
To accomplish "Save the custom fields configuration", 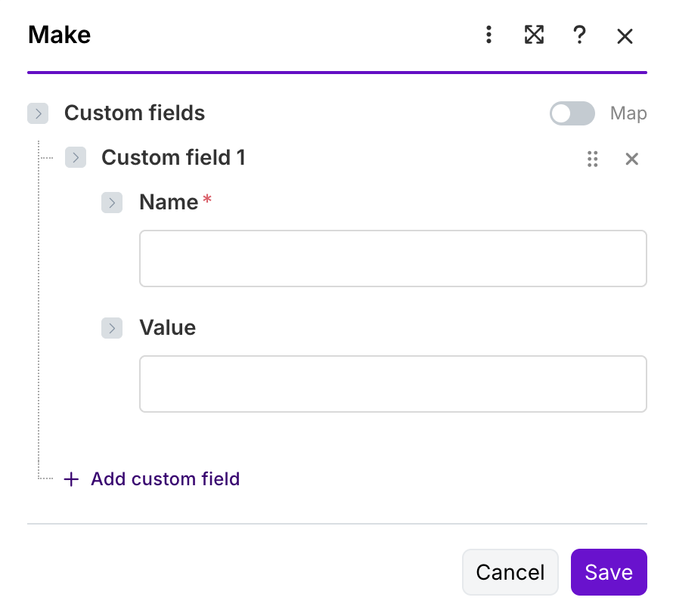I will [x=608, y=572].
